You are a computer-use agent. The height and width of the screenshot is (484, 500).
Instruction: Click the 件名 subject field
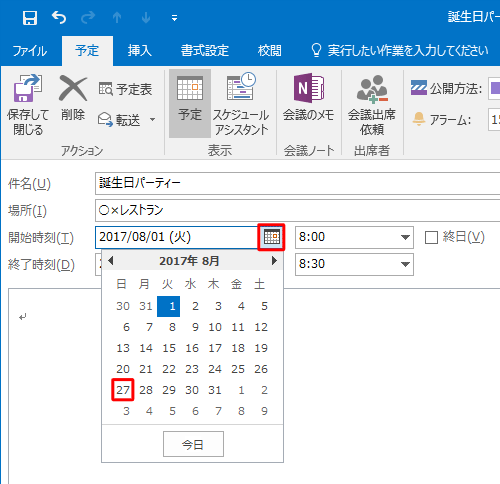click(x=297, y=183)
